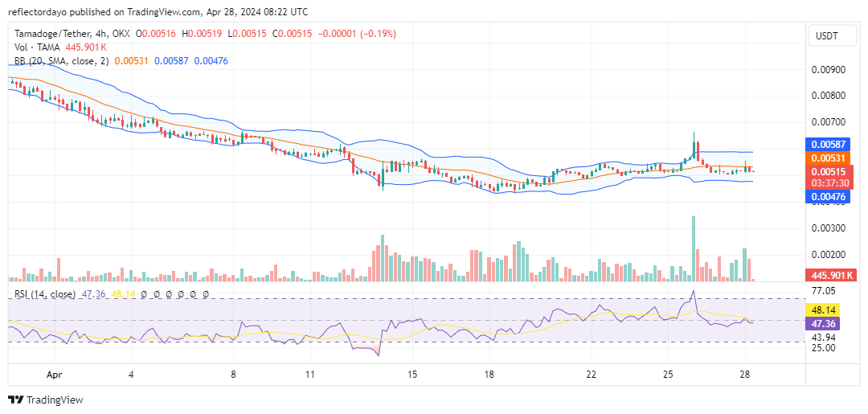Click the BB lower value 0.00476 in legend
Image resolution: width=868 pixels, height=414 pixels.
point(211,61)
